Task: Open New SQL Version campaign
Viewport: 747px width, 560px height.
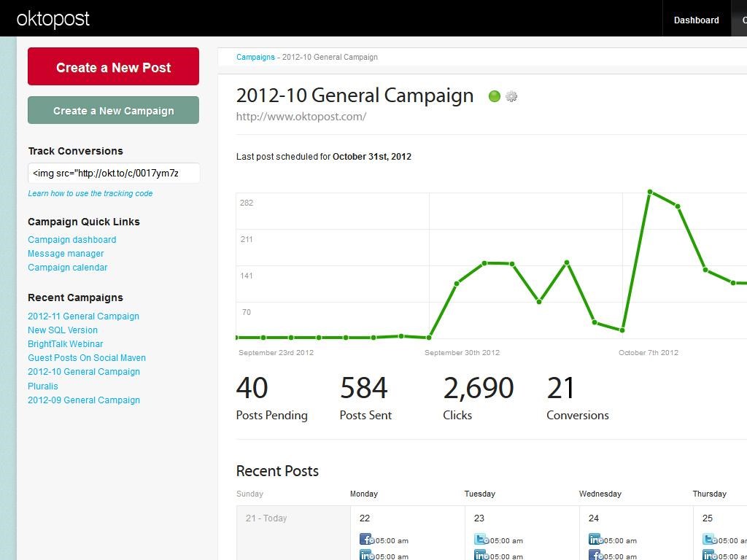Action: (x=63, y=330)
